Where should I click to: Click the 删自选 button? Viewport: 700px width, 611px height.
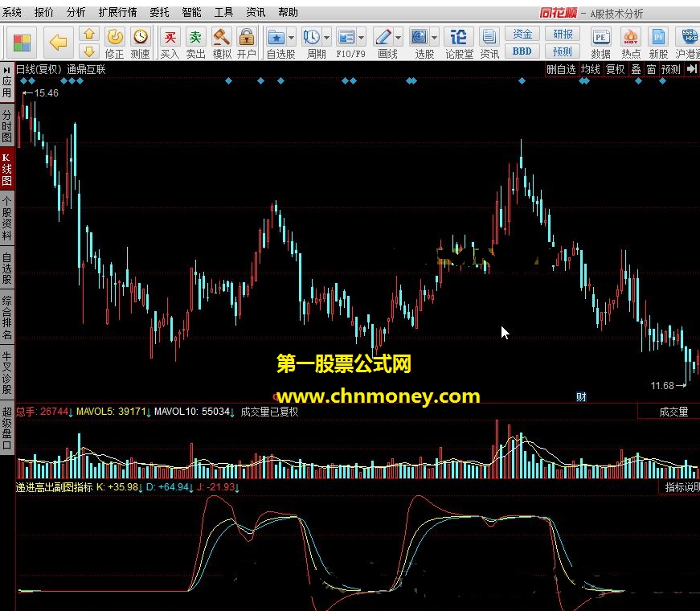561,69
